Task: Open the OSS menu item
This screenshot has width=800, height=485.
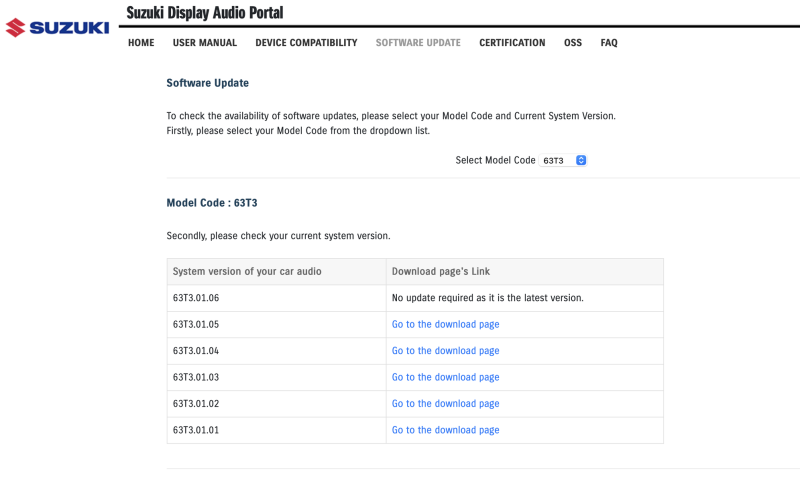Action: pos(572,43)
